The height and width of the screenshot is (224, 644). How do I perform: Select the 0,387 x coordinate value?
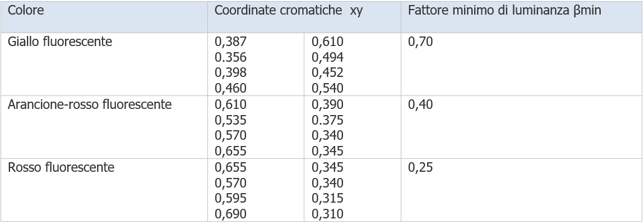pyautogui.click(x=230, y=42)
